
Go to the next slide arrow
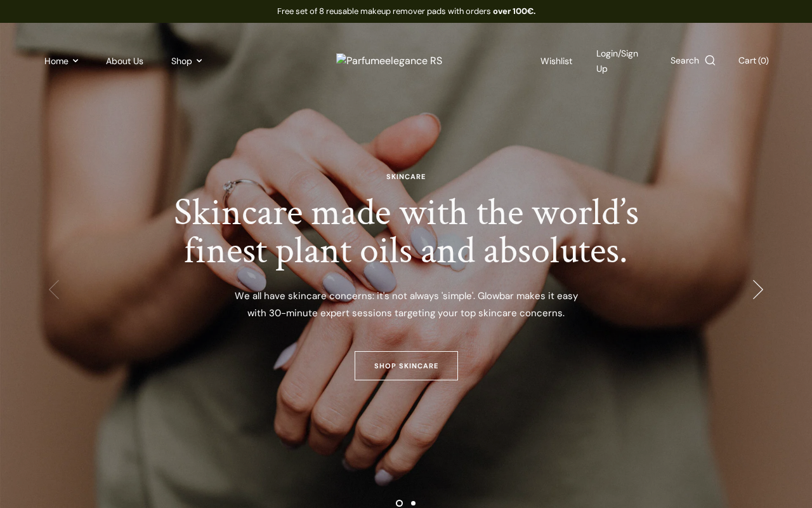(x=757, y=290)
